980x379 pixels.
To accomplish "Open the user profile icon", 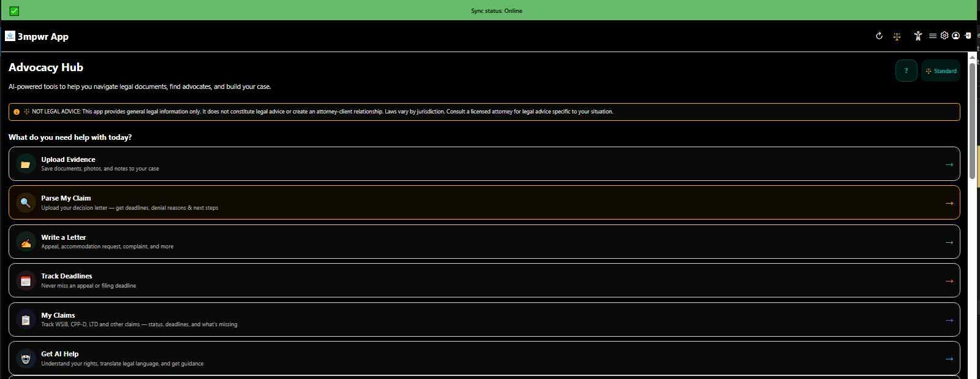I will [x=956, y=36].
